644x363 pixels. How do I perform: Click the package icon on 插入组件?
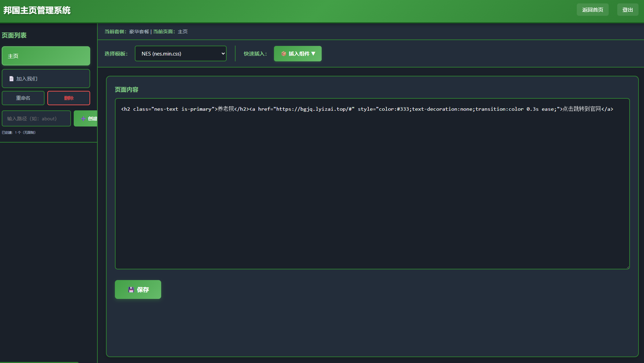(284, 54)
